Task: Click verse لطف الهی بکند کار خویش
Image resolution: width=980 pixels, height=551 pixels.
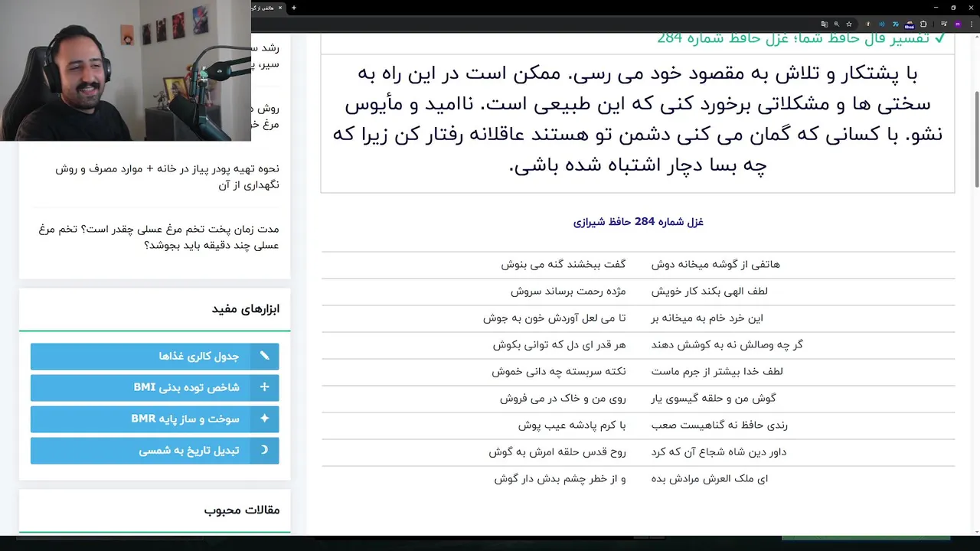Action: (709, 291)
